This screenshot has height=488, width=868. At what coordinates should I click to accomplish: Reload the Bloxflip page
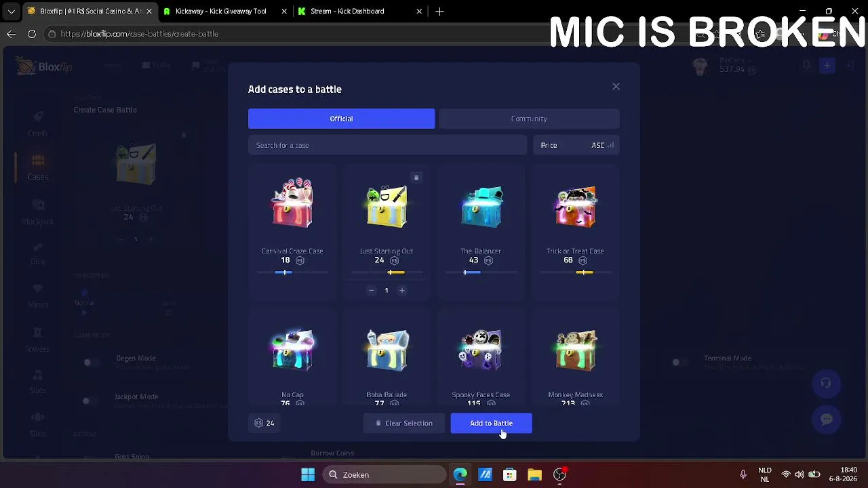click(x=32, y=34)
